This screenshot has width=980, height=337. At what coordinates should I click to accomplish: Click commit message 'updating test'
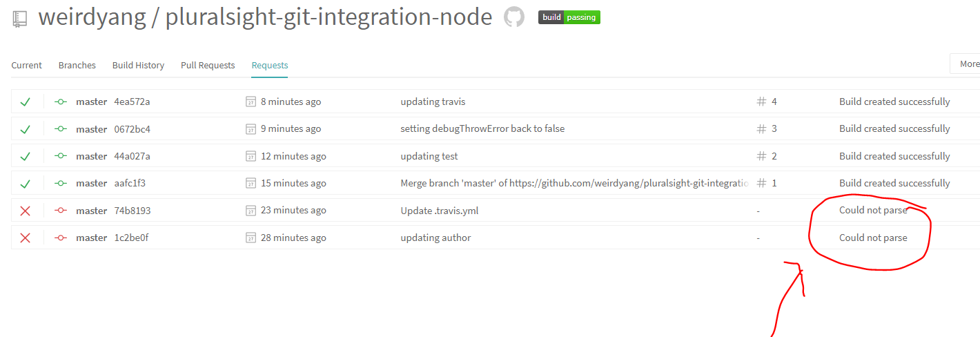(x=429, y=156)
